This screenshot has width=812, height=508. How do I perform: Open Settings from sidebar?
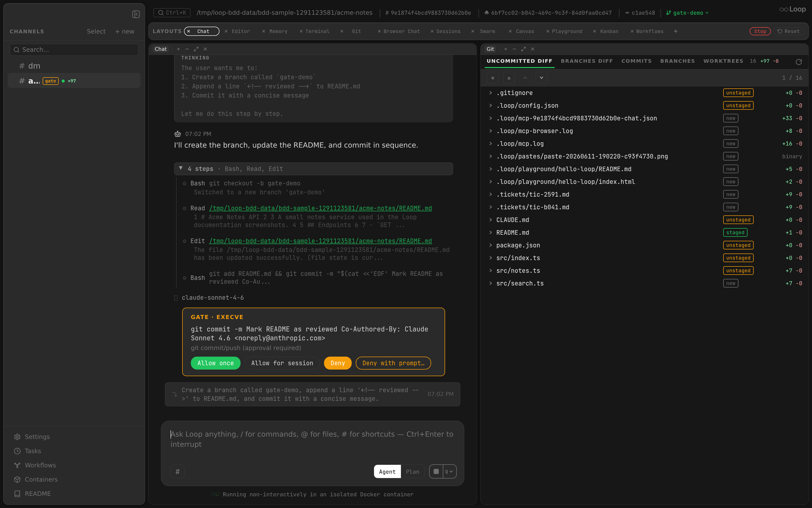(x=32, y=436)
